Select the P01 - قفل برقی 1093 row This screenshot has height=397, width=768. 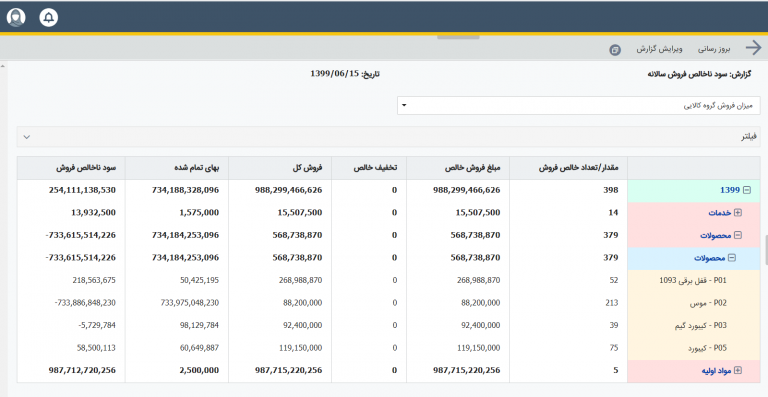[388, 280]
